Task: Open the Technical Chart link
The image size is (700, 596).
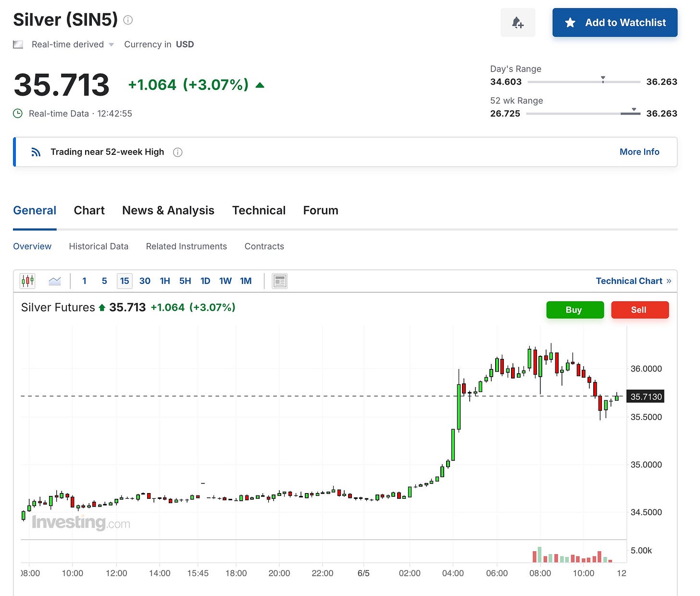Action: click(x=634, y=281)
